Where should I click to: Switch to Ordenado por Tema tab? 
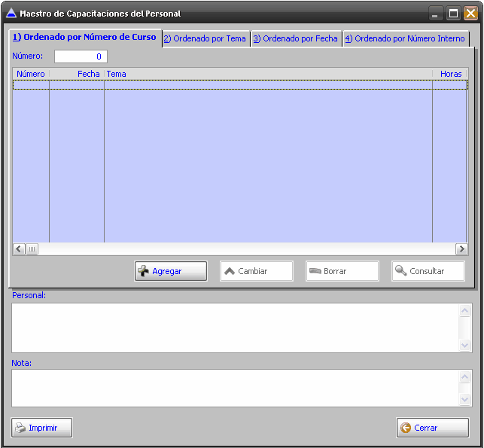(x=205, y=38)
